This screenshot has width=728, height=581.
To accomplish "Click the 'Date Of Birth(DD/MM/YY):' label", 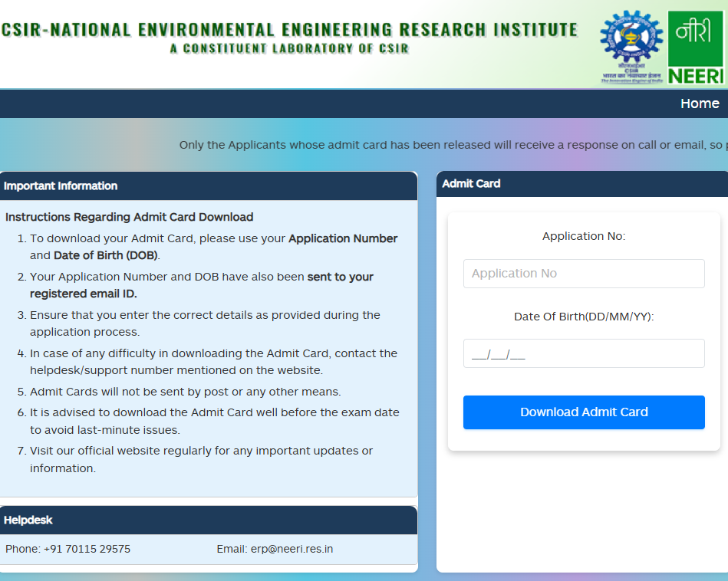I will click(583, 317).
